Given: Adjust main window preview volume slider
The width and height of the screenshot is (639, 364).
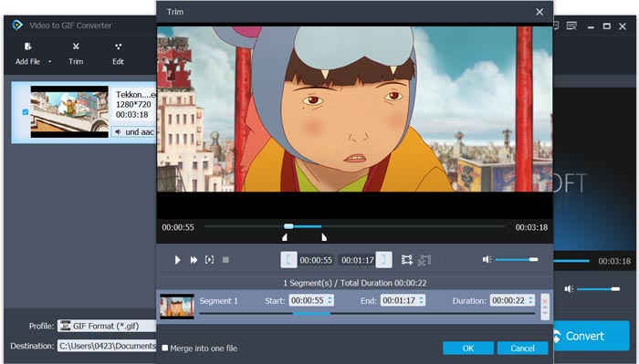Looking at the screenshot, I should [598, 288].
